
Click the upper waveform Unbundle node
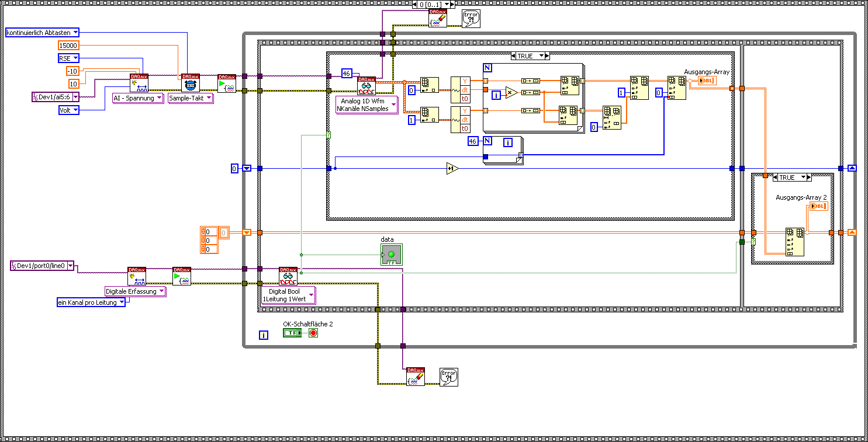[460, 89]
